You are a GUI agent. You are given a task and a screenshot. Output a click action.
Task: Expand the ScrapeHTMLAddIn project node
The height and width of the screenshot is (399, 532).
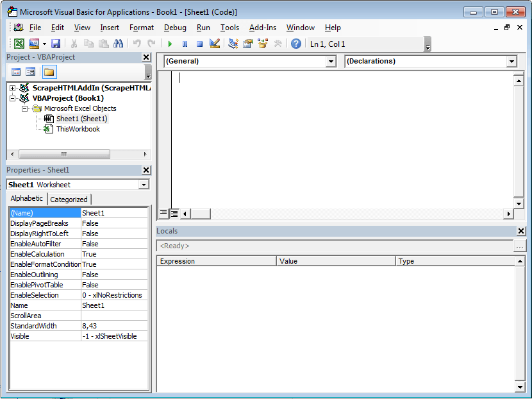coord(13,88)
